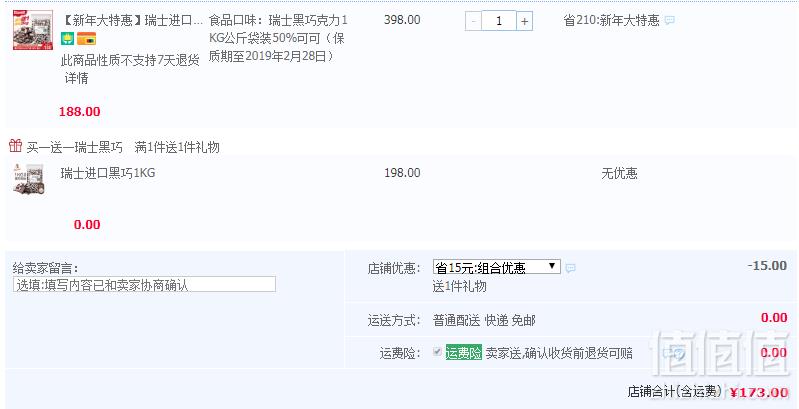Image resolution: width=799 pixels, height=409 pixels.
Task: Click the 0.00 gift price in red
Action: 87,225
